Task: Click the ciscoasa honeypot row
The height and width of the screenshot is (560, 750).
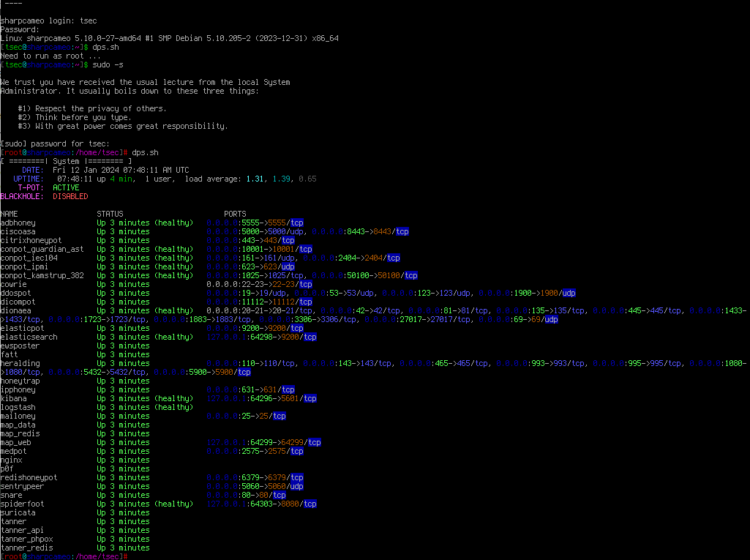Action: pos(16,231)
